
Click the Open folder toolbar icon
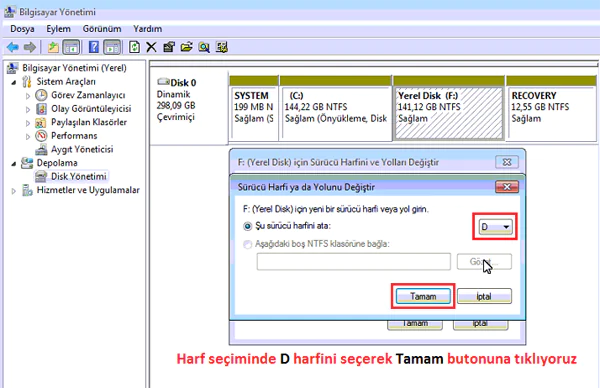[x=186, y=47]
